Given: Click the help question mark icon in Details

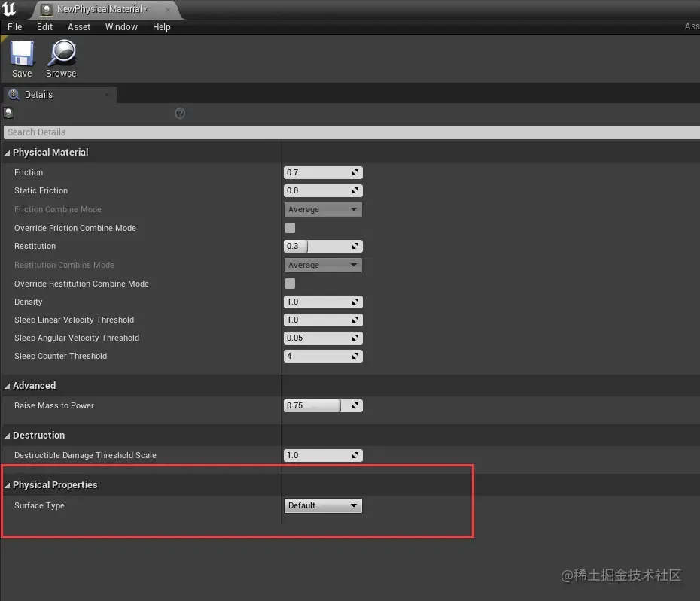Looking at the screenshot, I should click(x=180, y=114).
